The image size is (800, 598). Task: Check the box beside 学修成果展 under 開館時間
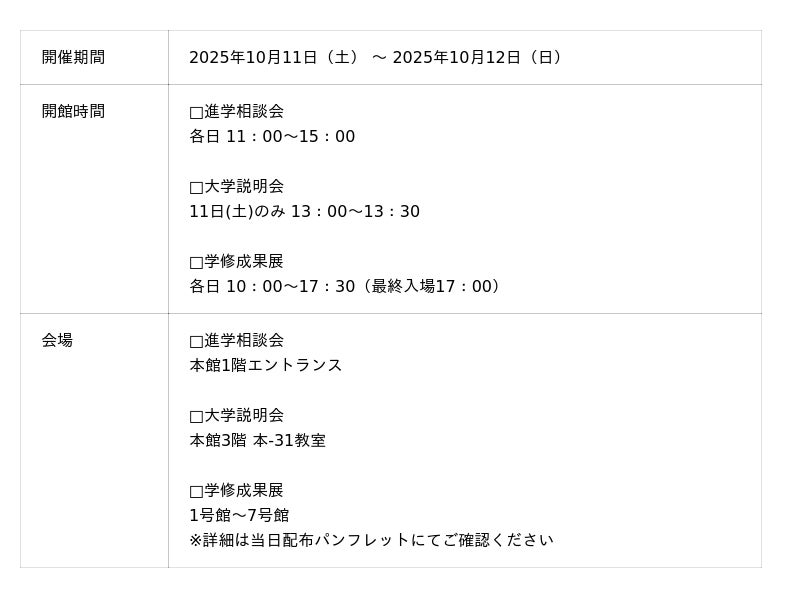[196, 262]
